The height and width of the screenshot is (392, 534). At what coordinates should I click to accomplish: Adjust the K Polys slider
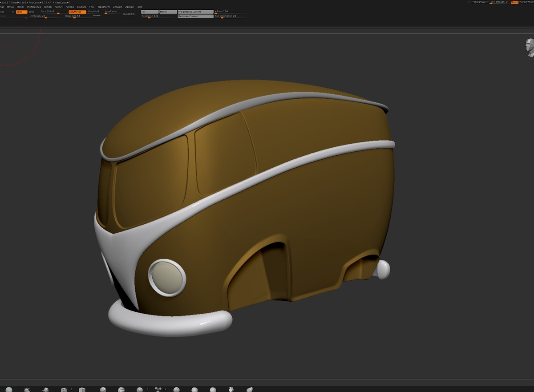click(231, 12)
